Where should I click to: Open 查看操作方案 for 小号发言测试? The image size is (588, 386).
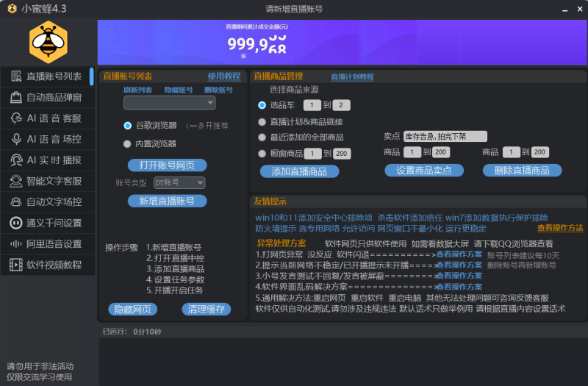[x=459, y=276]
